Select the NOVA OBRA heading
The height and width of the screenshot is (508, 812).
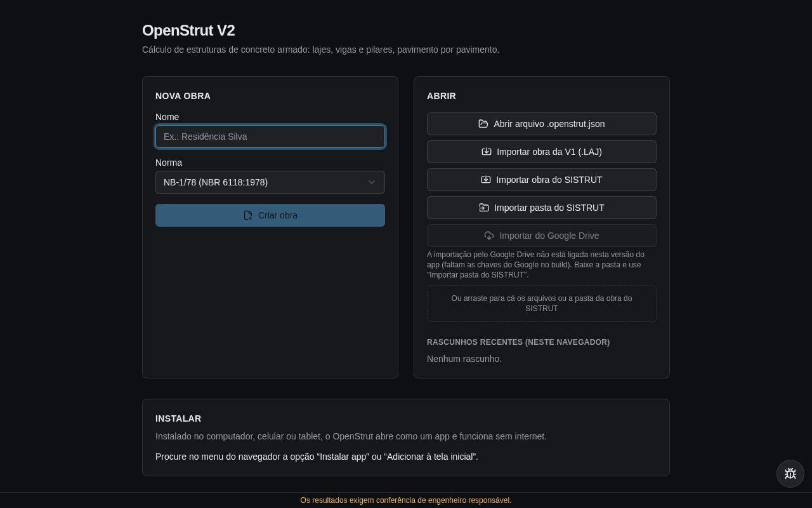tap(183, 96)
